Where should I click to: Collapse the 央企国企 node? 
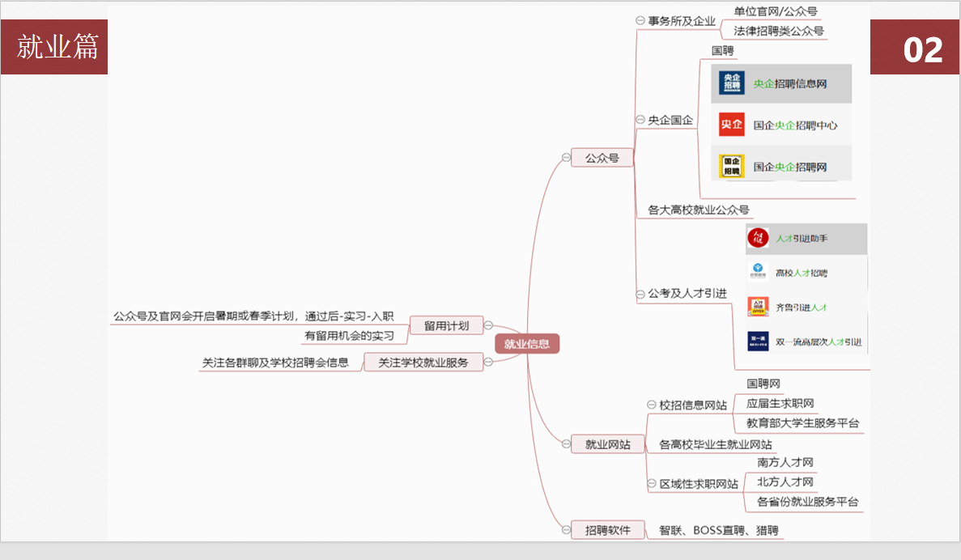click(x=640, y=121)
